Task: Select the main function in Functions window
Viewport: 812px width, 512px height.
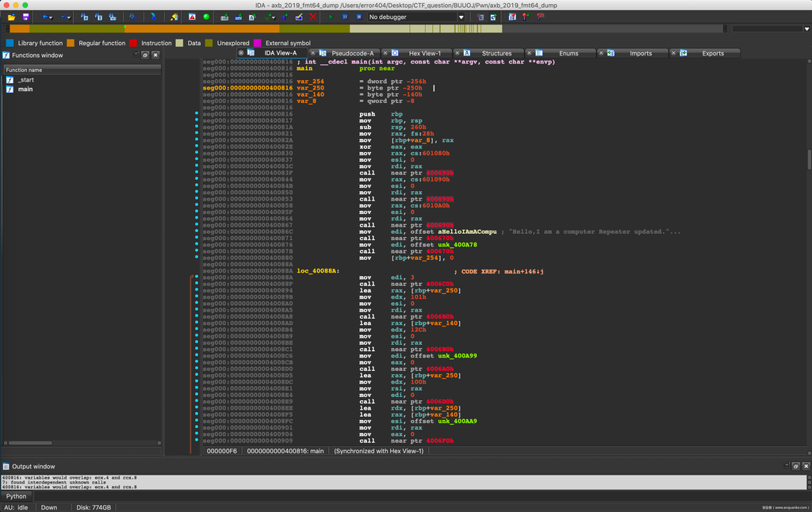Action: click(x=25, y=90)
